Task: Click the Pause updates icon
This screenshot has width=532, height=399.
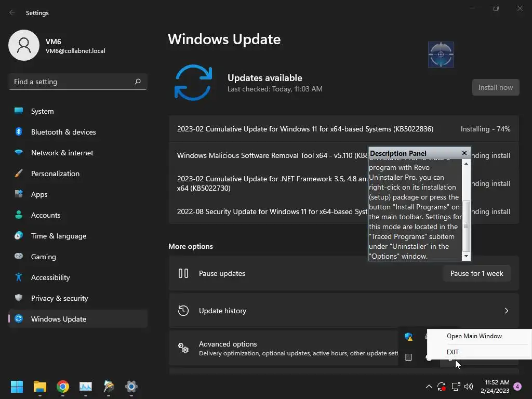Action: pyautogui.click(x=183, y=273)
